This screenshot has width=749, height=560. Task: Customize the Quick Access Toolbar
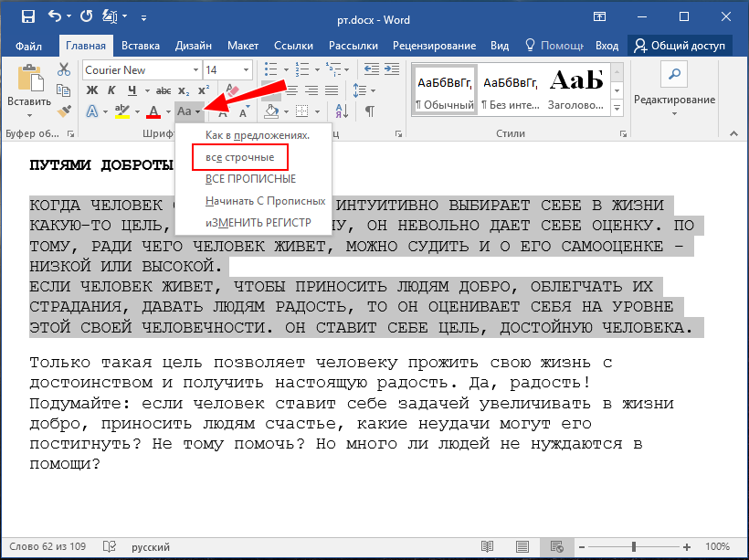click(143, 18)
